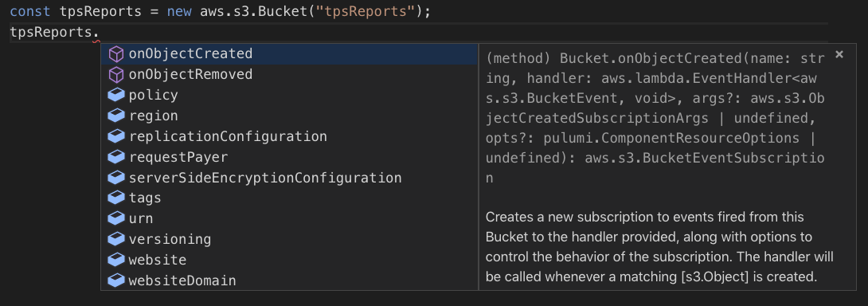Click the onObjectCreated method cube icon
The height and width of the screenshot is (306, 868).
pos(115,53)
